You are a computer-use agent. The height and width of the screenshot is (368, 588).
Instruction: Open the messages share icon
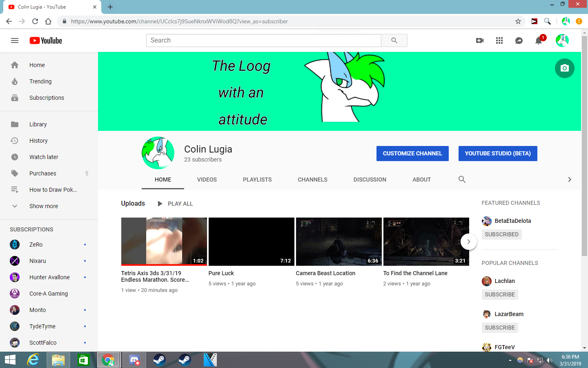[x=519, y=40]
